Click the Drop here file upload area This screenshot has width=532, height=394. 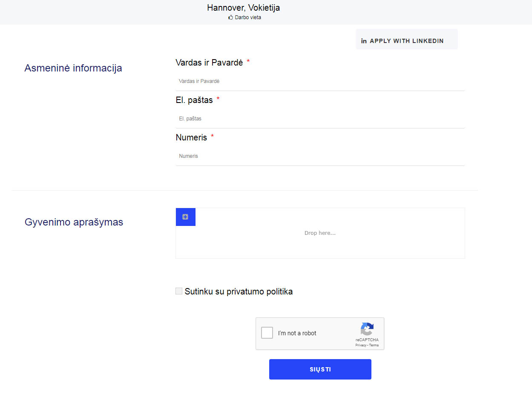tap(320, 233)
